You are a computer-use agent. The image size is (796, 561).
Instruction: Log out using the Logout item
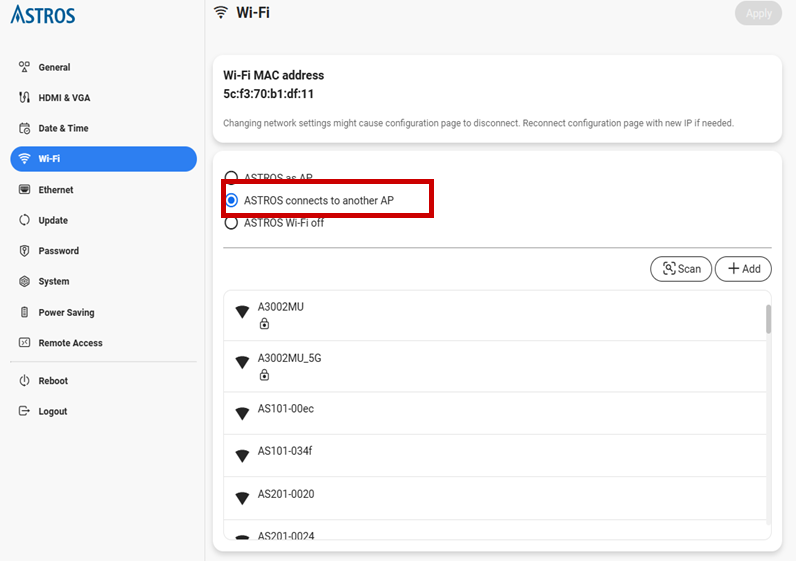52,412
